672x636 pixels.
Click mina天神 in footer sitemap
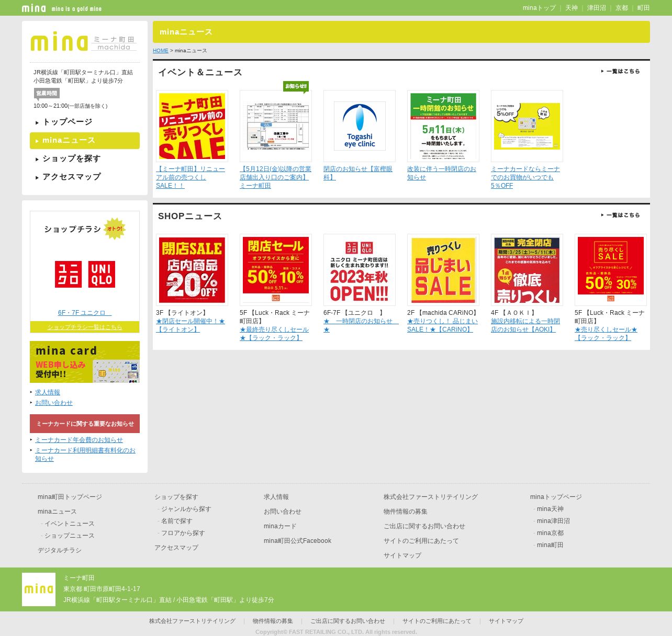tap(550, 509)
